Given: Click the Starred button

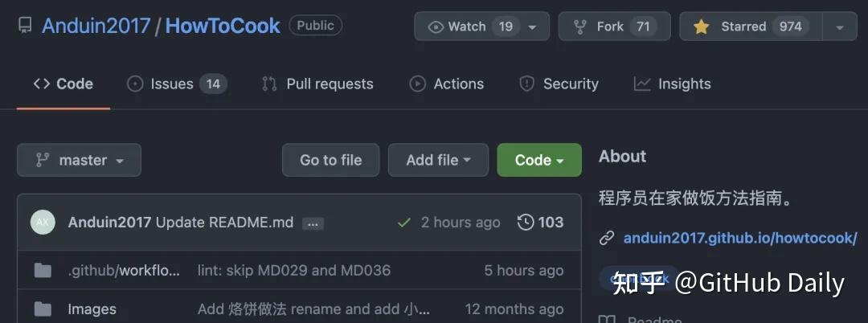Looking at the screenshot, I should [751, 27].
